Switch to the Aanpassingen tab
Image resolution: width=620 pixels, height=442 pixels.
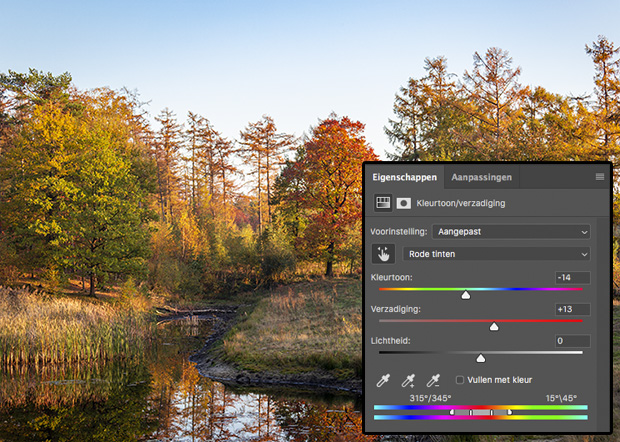click(x=481, y=177)
